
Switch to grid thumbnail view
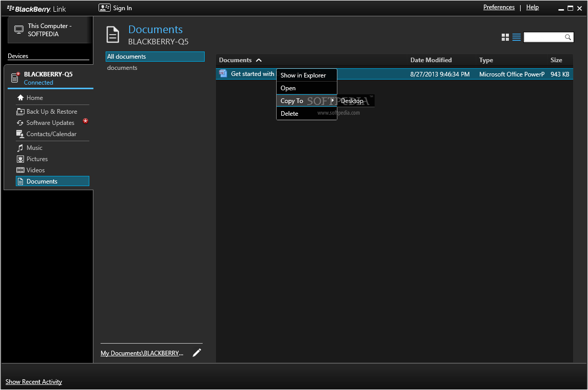[505, 37]
